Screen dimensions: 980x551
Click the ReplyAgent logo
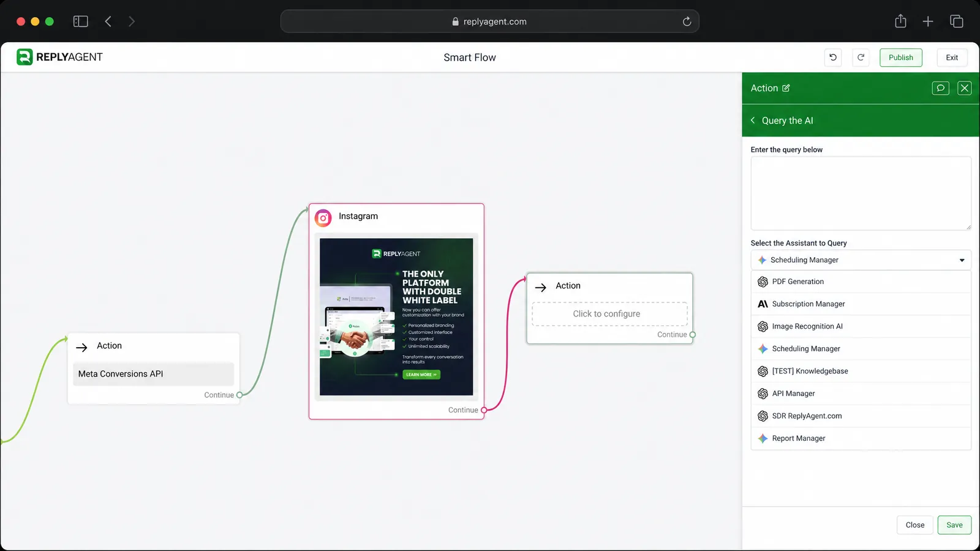pyautogui.click(x=59, y=57)
